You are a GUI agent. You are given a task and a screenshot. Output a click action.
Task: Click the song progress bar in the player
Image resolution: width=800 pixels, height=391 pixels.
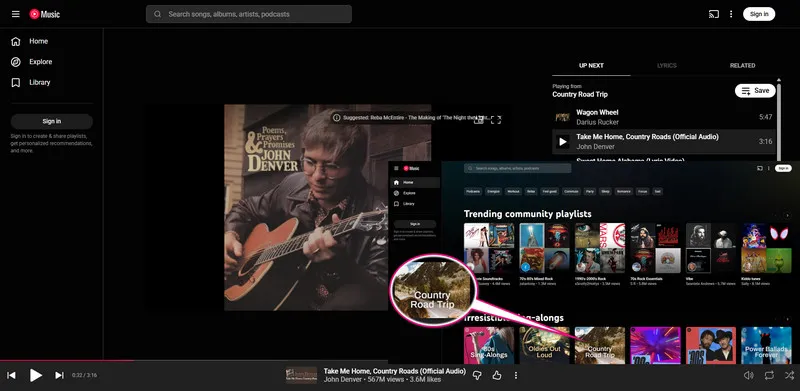[194, 361]
